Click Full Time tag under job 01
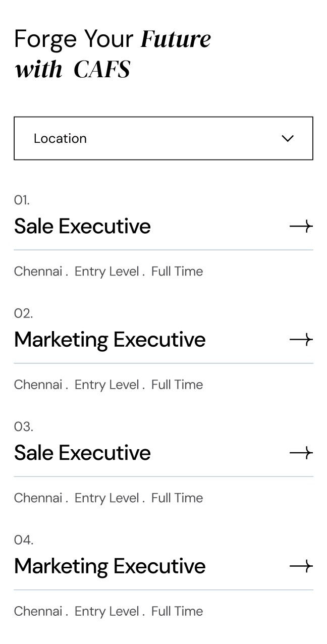This screenshot has width=327, height=644. pos(177,272)
